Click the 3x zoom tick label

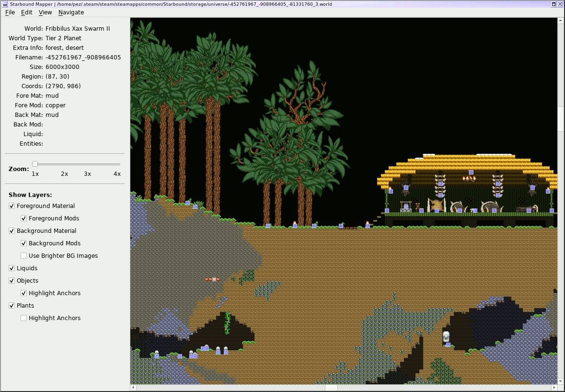pyautogui.click(x=88, y=174)
